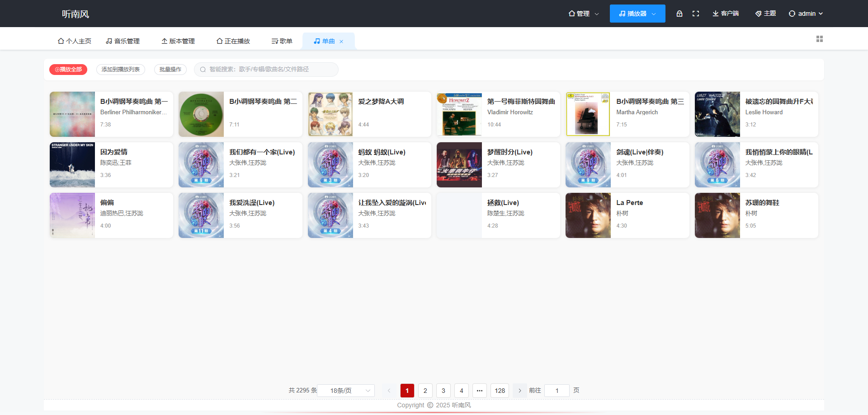Screen dimensions: 868x415
Task: Expand the 播放器 dropdown
Action: (637, 14)
